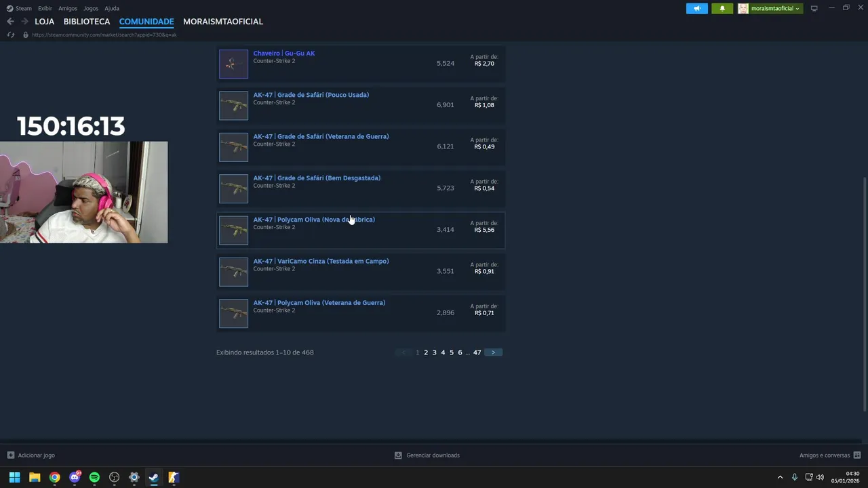Screen dimensions: 868x488
Task: Open the gear settings taskbar icon
Action: (134, 477)
